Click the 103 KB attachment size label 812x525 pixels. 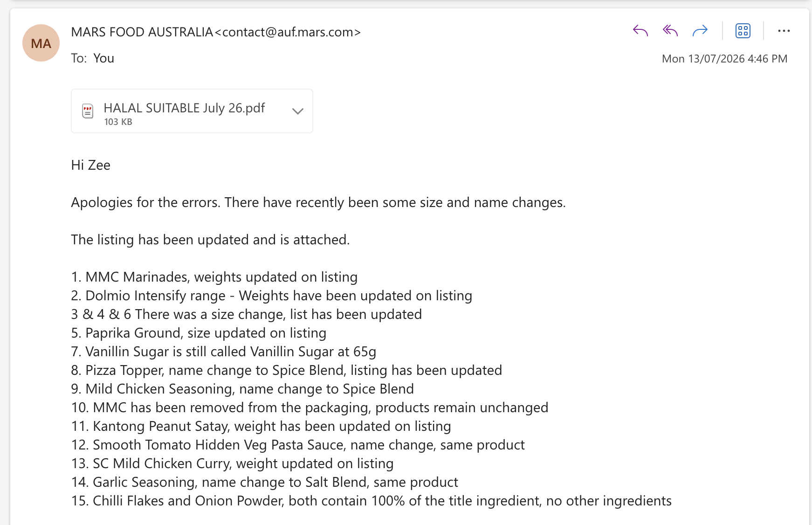(118, 122)
